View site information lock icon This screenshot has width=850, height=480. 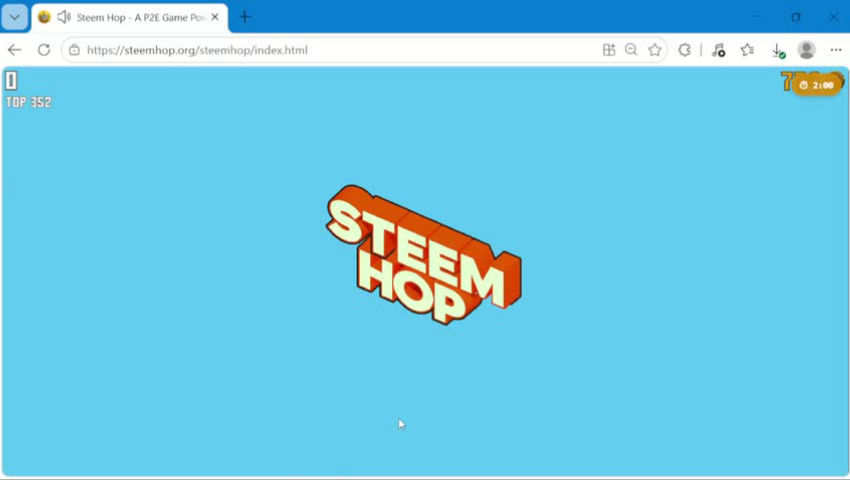tap(74, 50)
